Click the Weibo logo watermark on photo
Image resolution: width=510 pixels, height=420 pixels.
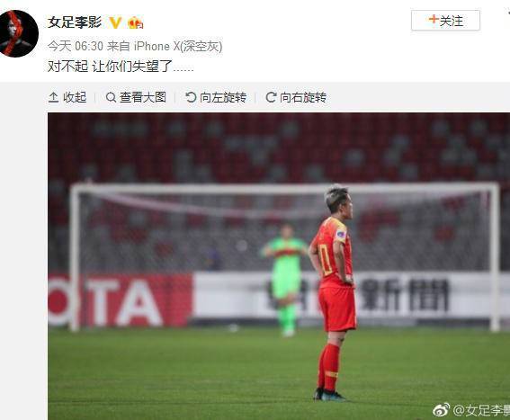pyautogui.click(x=441, y=410)
